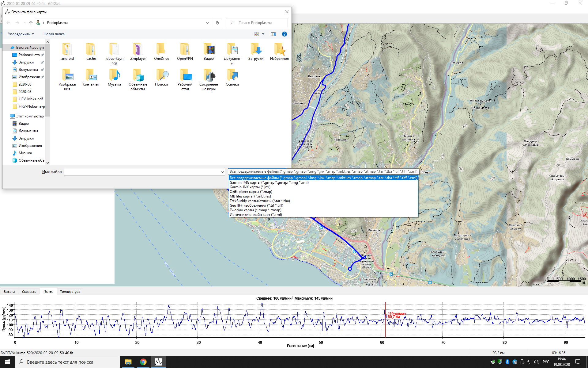The image size is (588, 368).
Task: Select the GeoTIFF изображения filter option
Action: click(x=323, y=205)
